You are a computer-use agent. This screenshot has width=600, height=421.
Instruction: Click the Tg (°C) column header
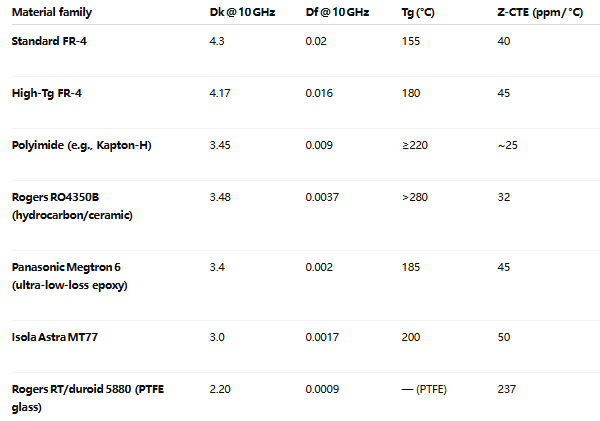(x=418, y=11)
